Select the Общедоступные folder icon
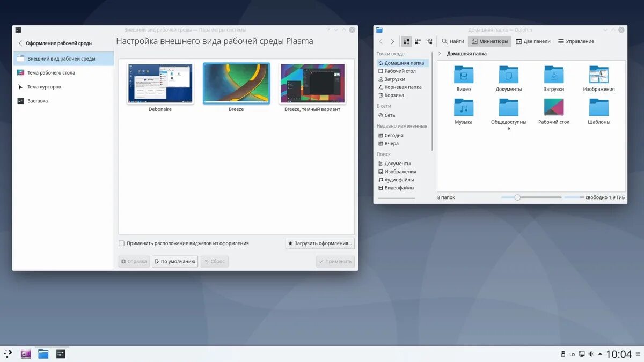This screenshot has width=644, height=362. pyautogui.click(x=509, y=108)
